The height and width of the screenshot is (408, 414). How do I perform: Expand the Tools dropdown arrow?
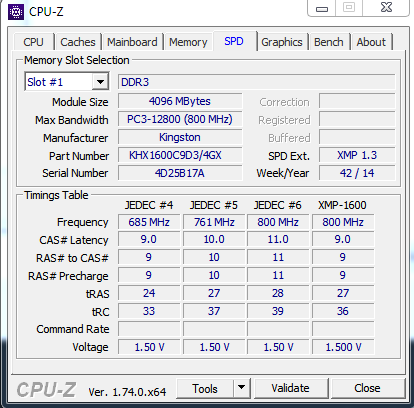[x=242, y=388]
